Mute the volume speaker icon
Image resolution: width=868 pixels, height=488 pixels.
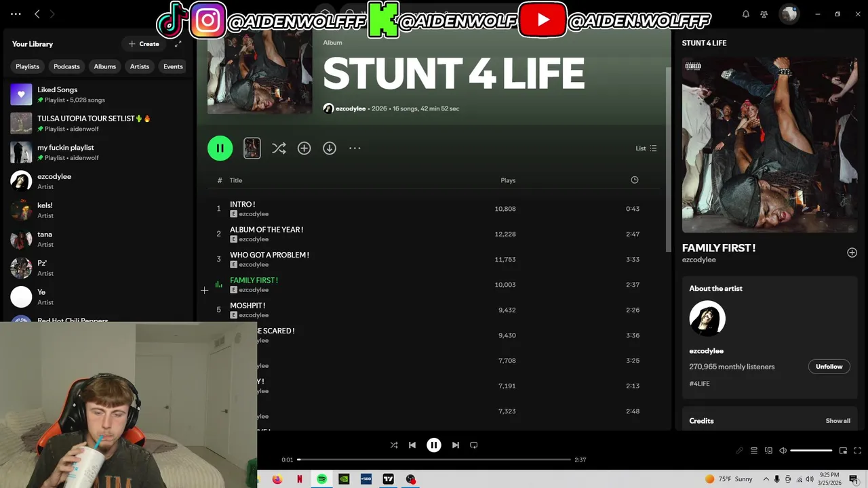783,451
